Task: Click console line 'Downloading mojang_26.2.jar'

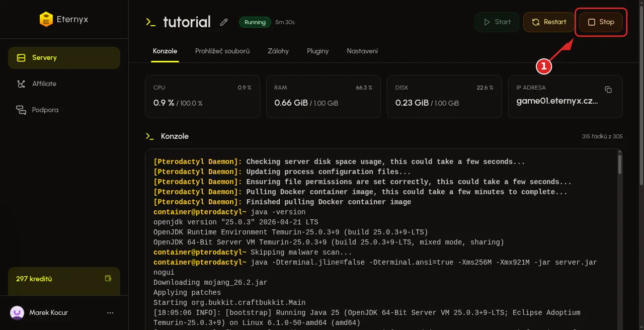Action: [210, 283]
